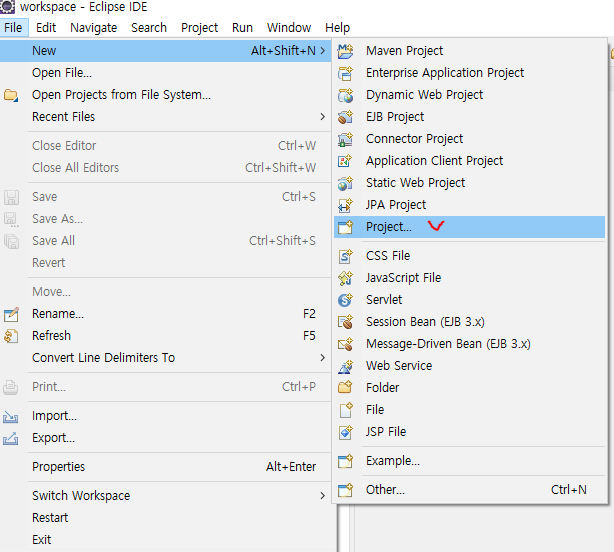Viewport: 614px width, 552px height.
Task: Choose Folder from New submenu
Action: tap(470, 388)
